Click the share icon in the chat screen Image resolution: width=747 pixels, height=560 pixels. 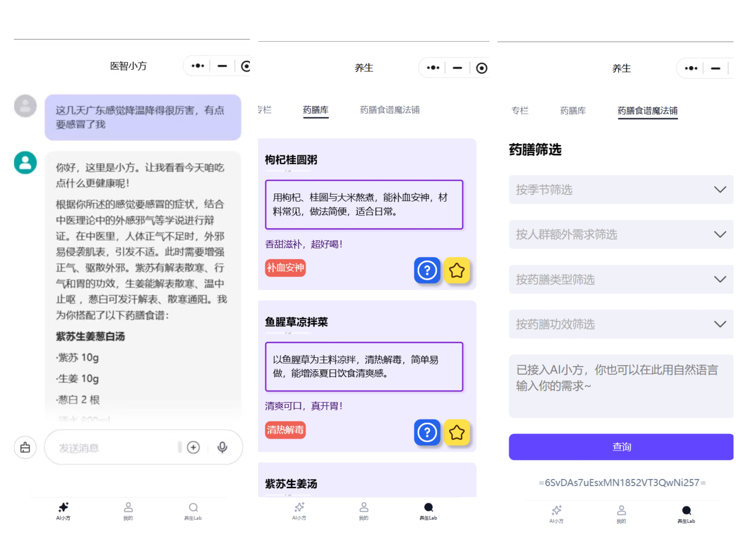click(25, 447)
